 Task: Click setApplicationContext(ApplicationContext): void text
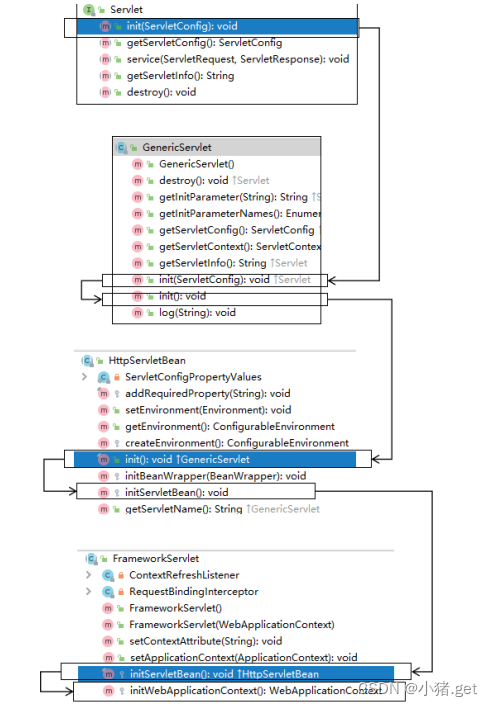pyautogui.click(x=244, y=658)
